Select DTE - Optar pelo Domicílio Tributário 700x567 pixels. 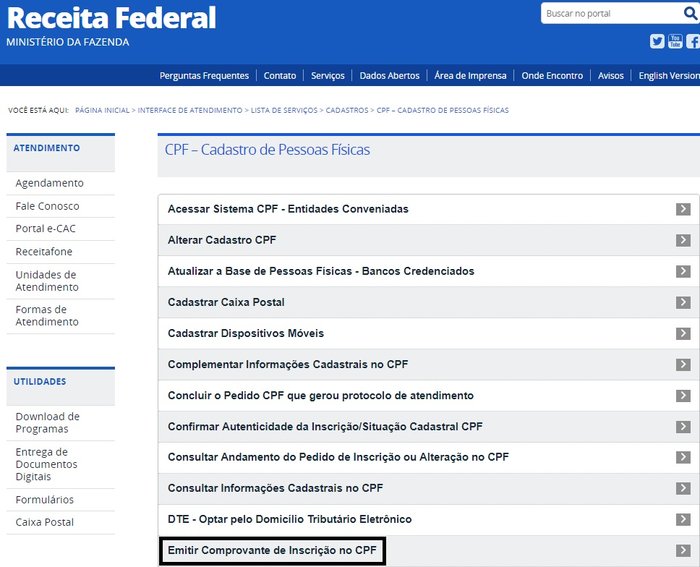[290, 519]
